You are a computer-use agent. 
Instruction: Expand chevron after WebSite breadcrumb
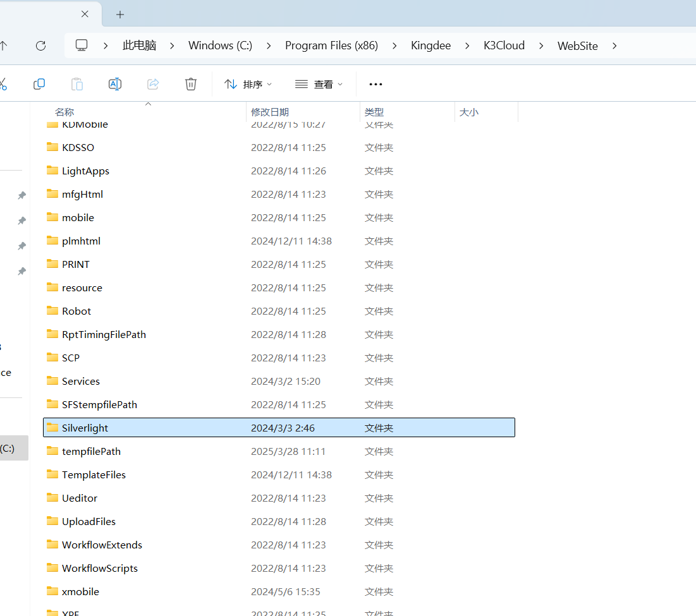click(x=614, y=45)
